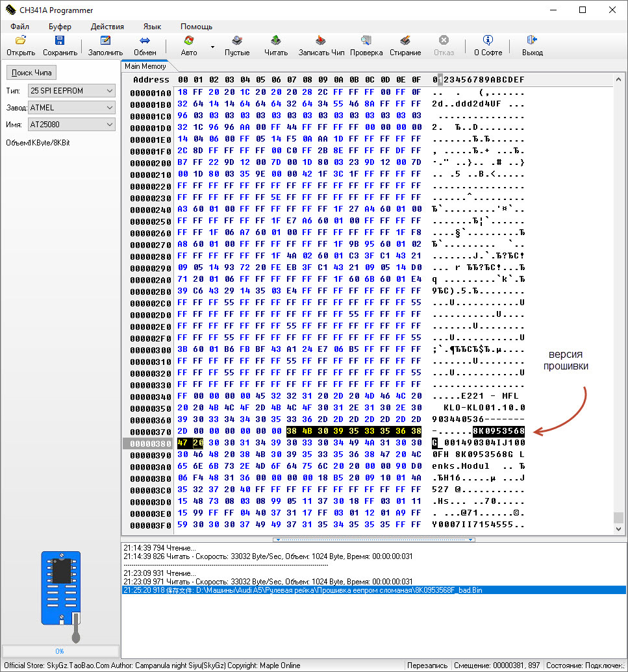628x672 pixels.
Task: Click the Проверка (Verify) icon
Action: (x=366, y=41)
